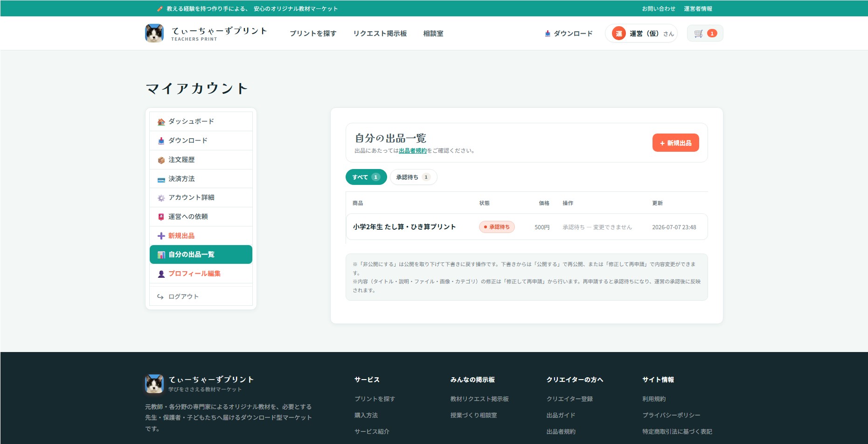Click the download icon in header
868x444 pixels.
548,34
